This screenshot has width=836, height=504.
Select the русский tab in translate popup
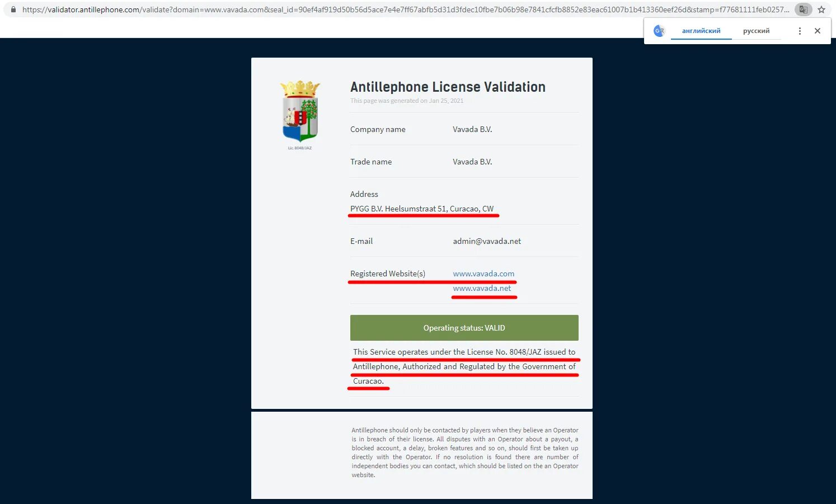coord(757,31)
